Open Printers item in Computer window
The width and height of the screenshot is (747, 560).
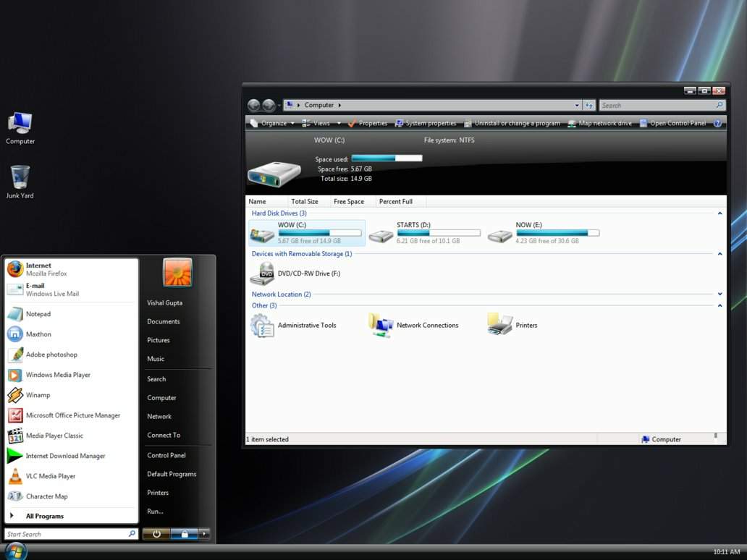click(512, 326)
